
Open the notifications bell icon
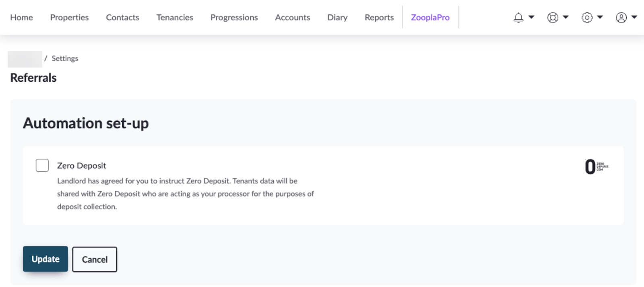point(518,18)
